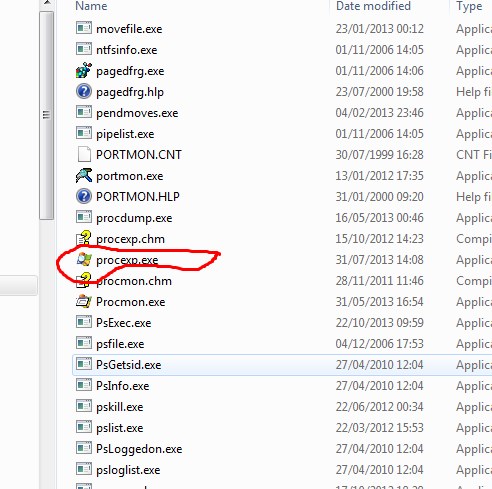Screen dimensions: 492x489
Task: Select the procdump.exe file name
Action: tap(134, 218)
